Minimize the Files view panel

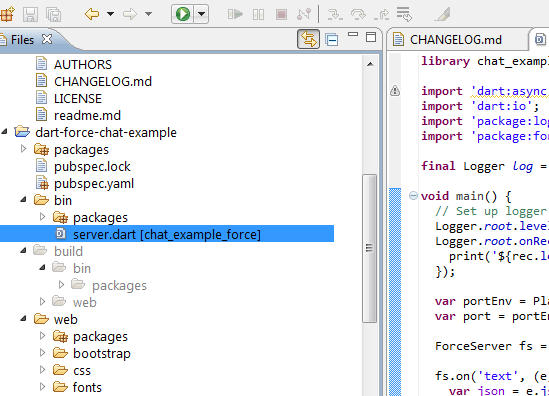point(353,34)
